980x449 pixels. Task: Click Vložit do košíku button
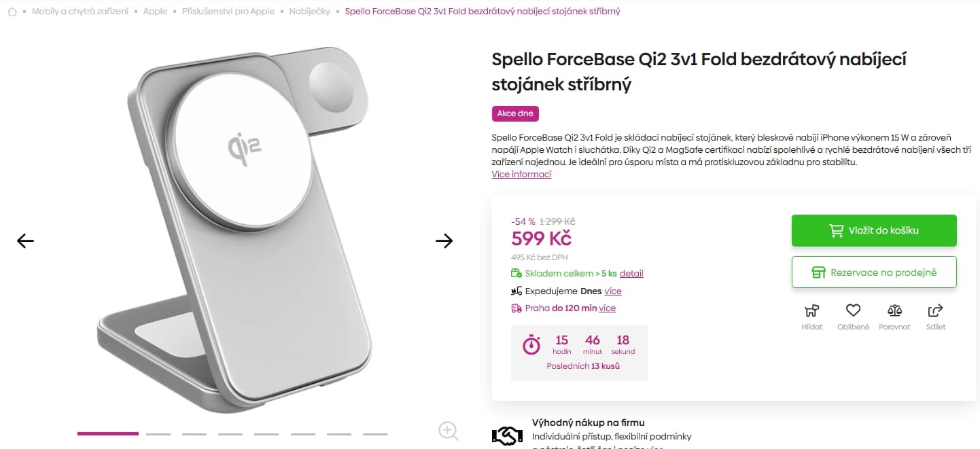(x=874, y=230)
